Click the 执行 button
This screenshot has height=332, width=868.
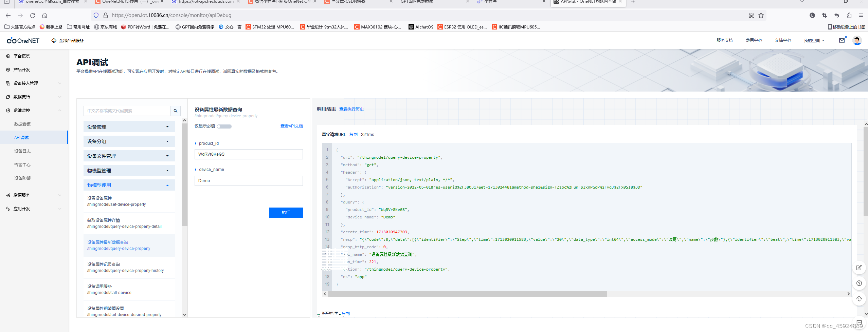(x=286, y=213)
